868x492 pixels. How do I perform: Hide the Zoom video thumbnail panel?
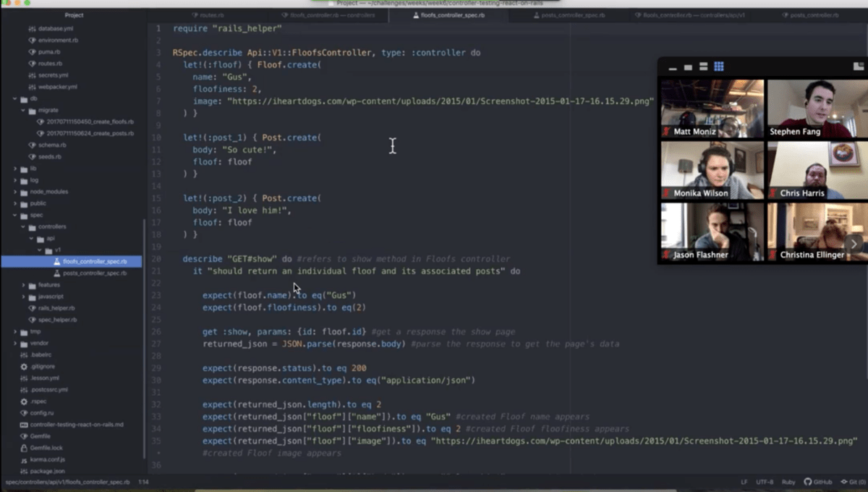pyautogui.click(x=673, y=67)
